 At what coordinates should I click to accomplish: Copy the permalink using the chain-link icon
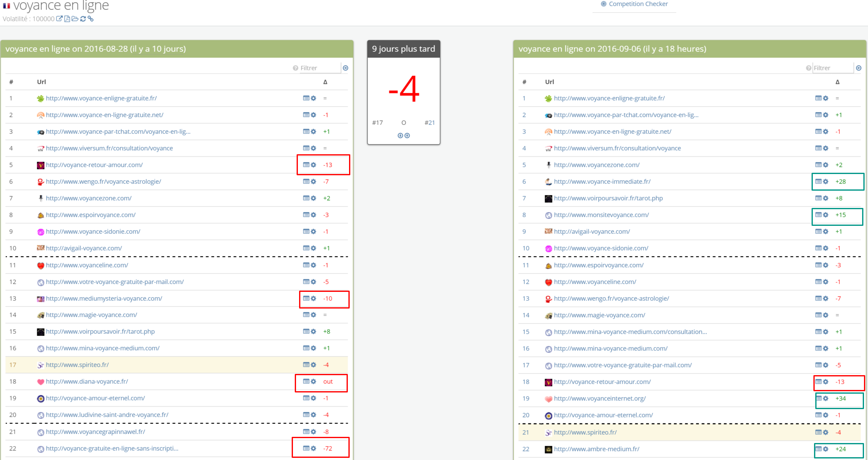tap(90, 19)
